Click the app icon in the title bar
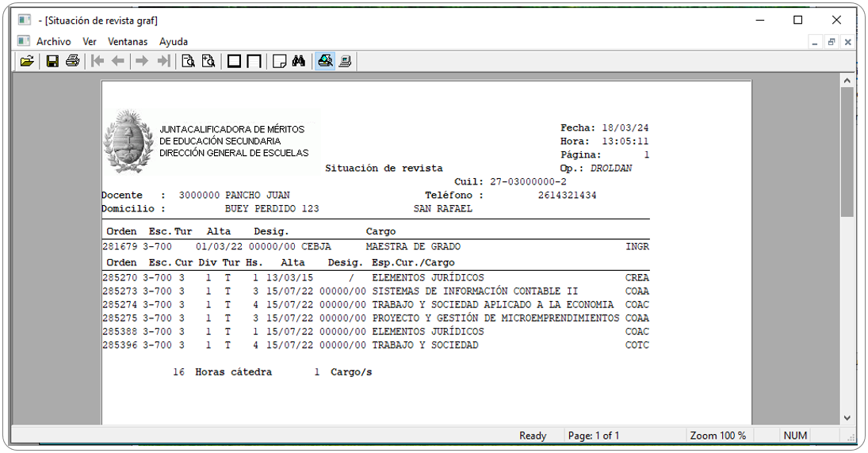 click(x=25, y=21)
